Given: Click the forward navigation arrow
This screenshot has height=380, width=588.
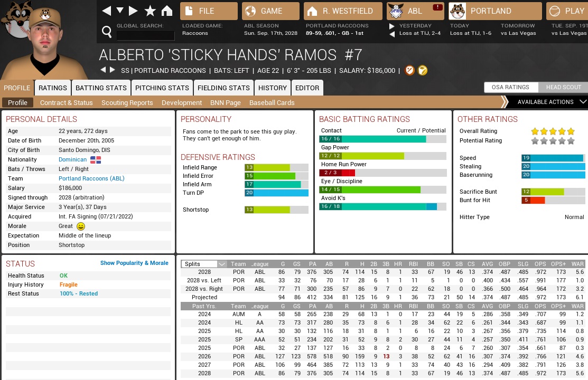Looking at the screenshot, I should (133, 11).
